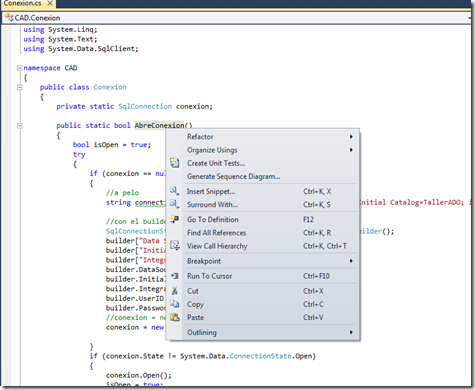The width and height of the screenshot is (475, 390).
Task: Click the Surround With icon
Action: click(x=175, y=204)
